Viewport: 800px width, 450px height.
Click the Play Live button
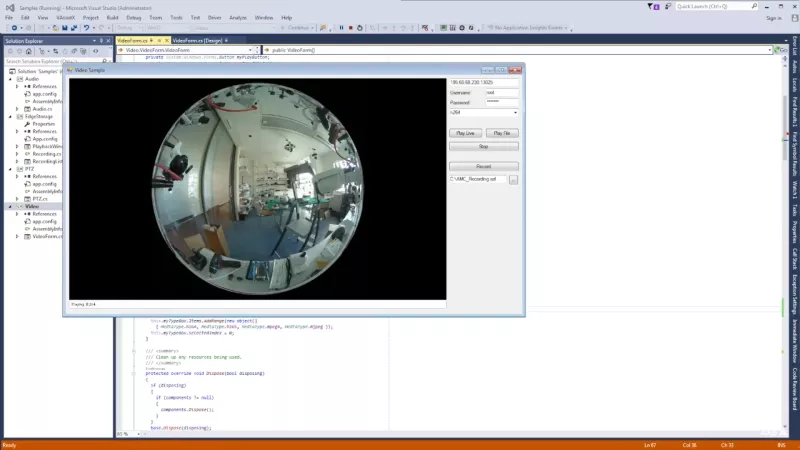pyautogui.click(x=465, y=133)
